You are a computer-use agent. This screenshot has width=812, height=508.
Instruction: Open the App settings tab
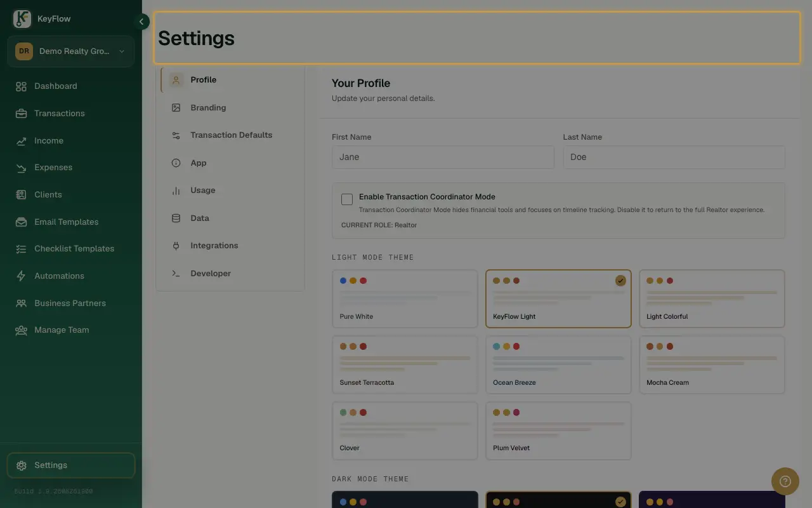(230, 163)
